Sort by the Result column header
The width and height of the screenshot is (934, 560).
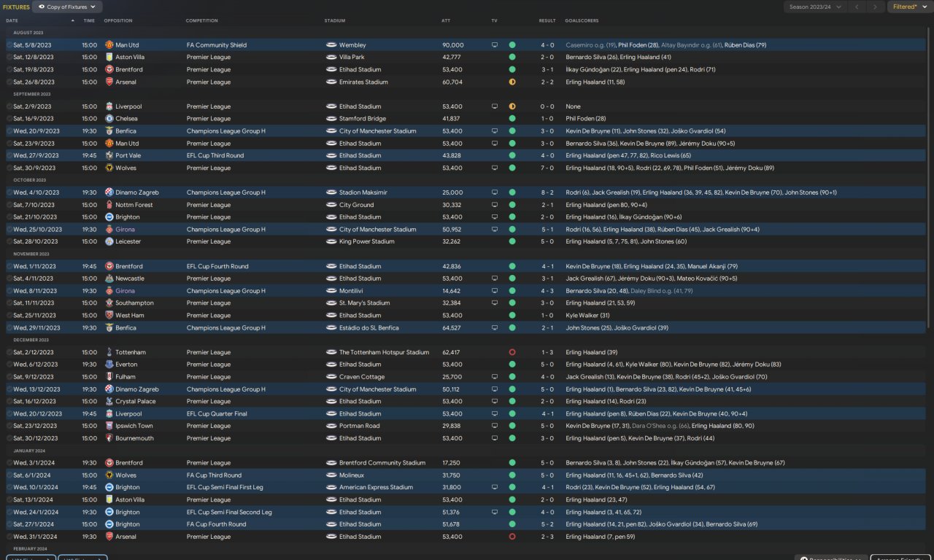point(547,20)
